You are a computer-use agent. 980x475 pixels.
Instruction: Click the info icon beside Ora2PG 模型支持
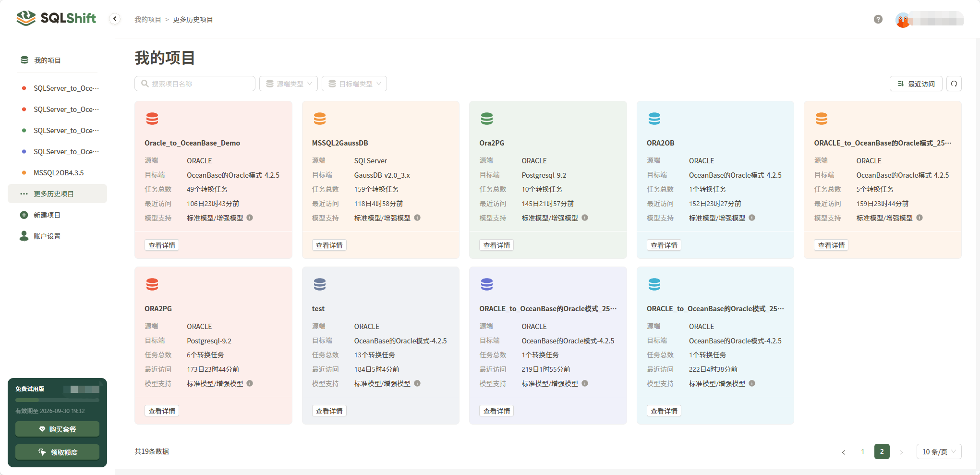pos(584,218)
